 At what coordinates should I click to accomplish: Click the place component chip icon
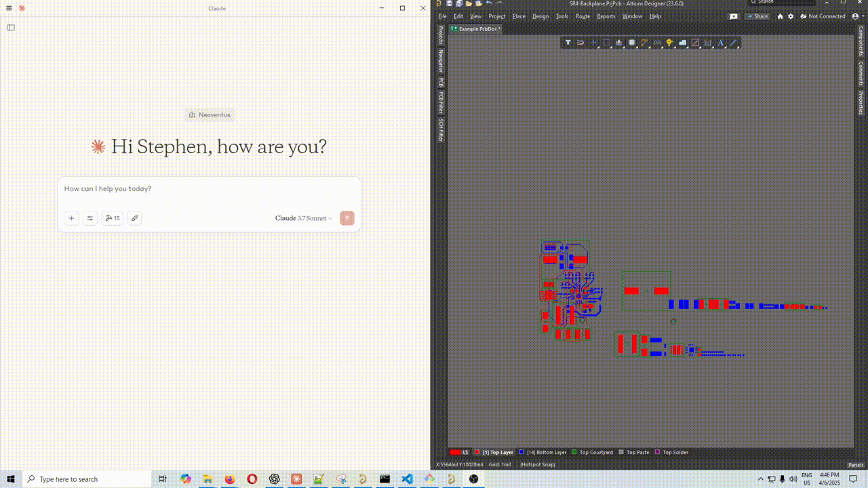pos(632,43)
